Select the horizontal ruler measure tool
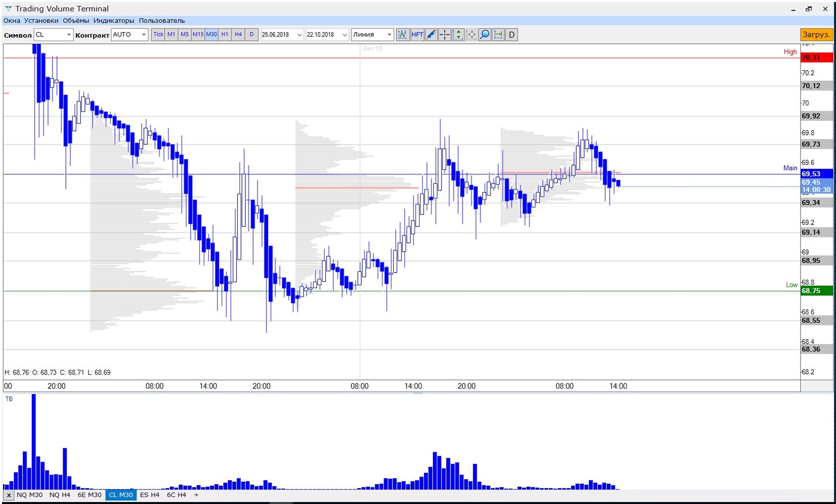The image size is (836, 504). pos(498,35)
